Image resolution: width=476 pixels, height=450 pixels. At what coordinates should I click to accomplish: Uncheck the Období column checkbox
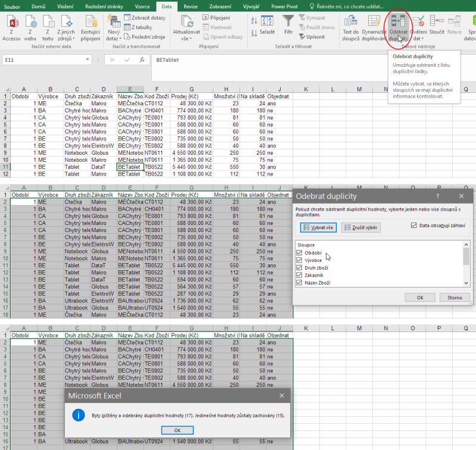299,252
